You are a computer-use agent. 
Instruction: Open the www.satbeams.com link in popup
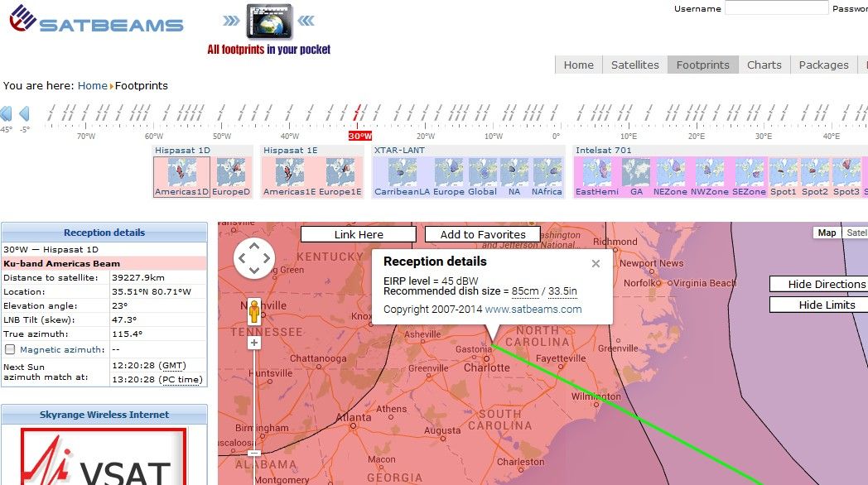point(533,310)
